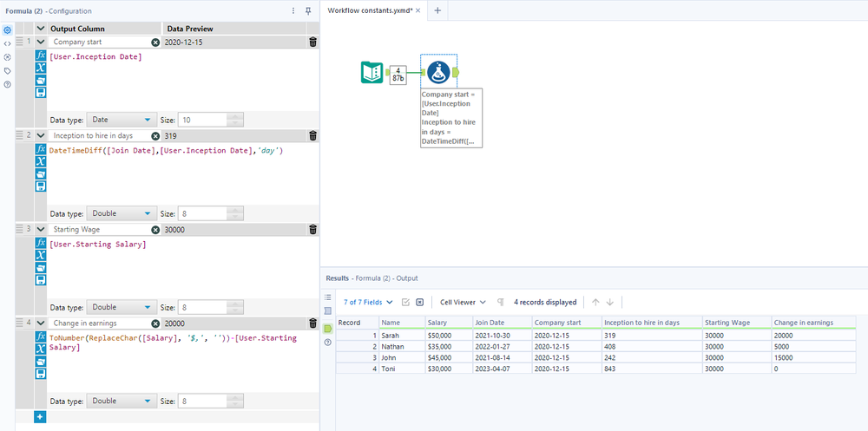
Task: Click into the DateTimeDiff expression editor
Action: [x=182, y=174]
